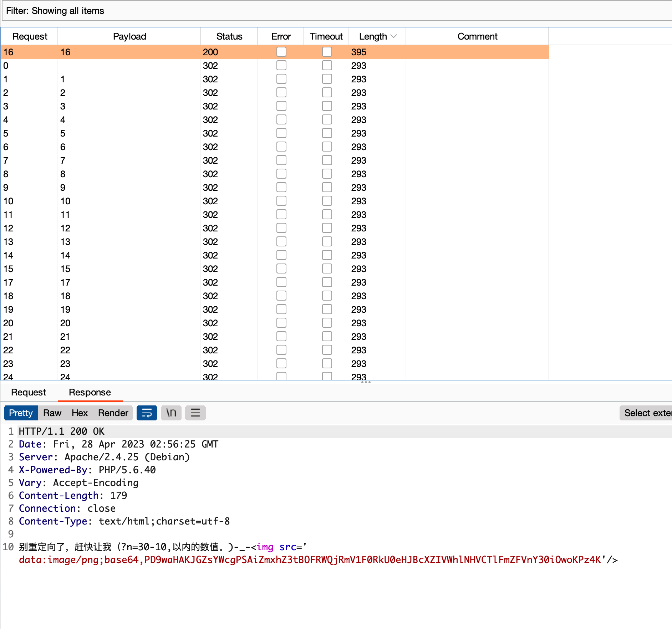
Task: Select request row with payload 7
Action: point(275,160)
